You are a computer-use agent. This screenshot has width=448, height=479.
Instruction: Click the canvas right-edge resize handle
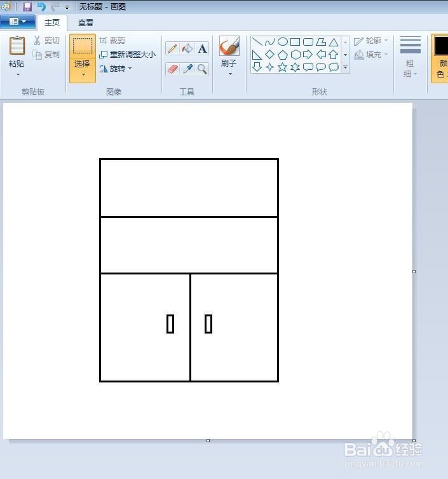click(x=414, y=271)
